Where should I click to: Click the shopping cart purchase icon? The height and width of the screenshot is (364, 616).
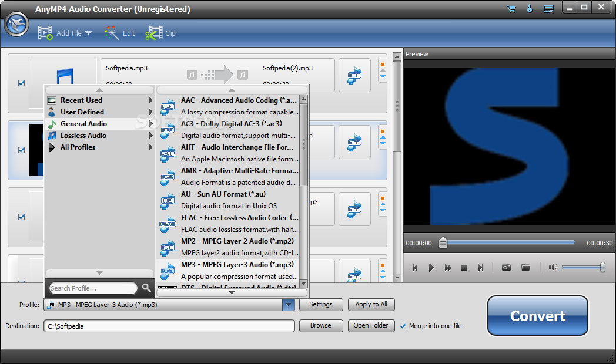pyautogui.click(x=511, y=9)
